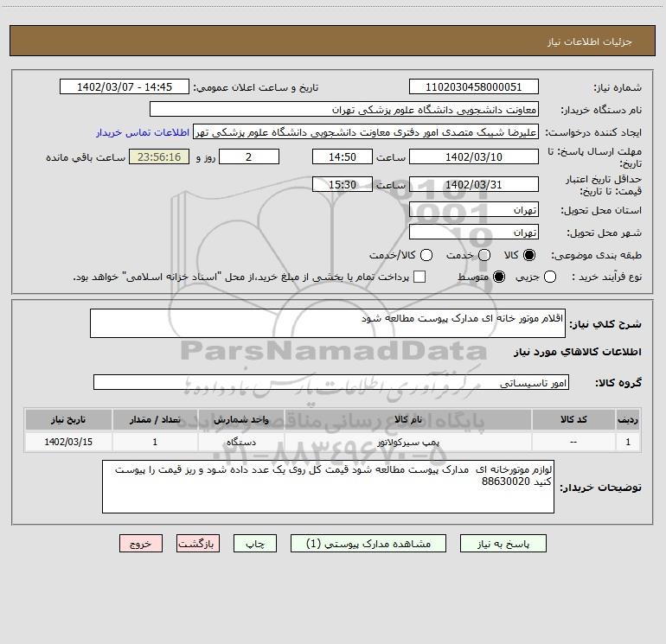
Task: Click the price validity date 1402/03/31
Action: (474, 185)
